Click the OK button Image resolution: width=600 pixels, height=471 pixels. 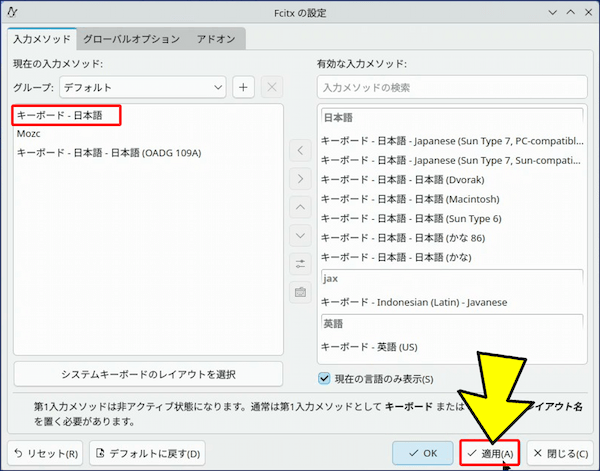(x=423, y=453)
